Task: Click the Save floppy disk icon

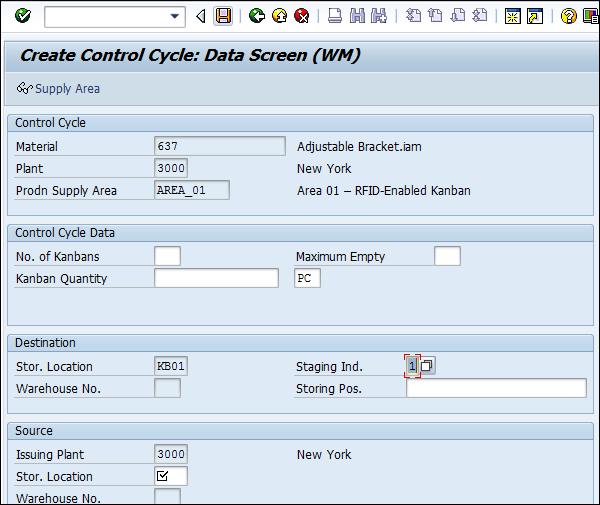Action: click(224, 16)
